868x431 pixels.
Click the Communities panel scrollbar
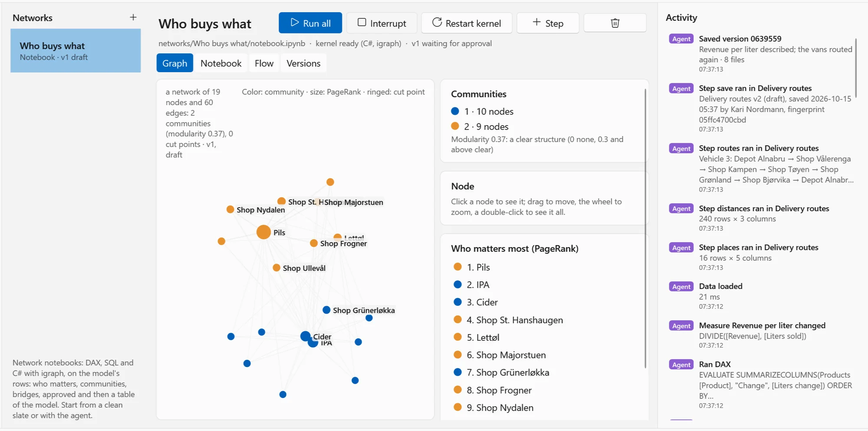pyautogui.click(x=645, y=228)
